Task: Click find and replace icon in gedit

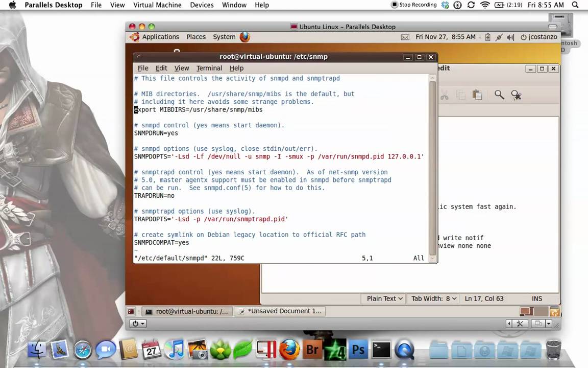Action: tap(517, 95)
